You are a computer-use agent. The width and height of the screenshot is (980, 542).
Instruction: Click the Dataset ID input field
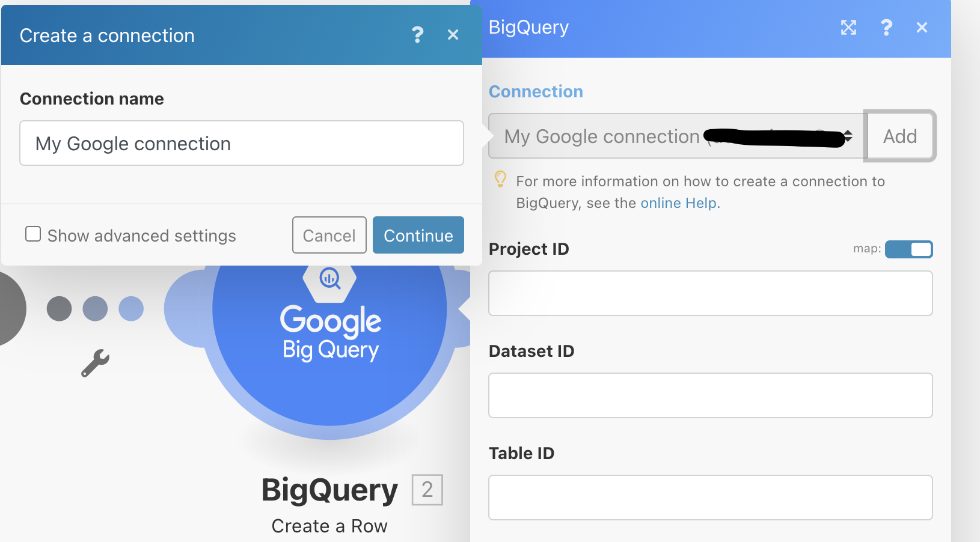[711, 395]
